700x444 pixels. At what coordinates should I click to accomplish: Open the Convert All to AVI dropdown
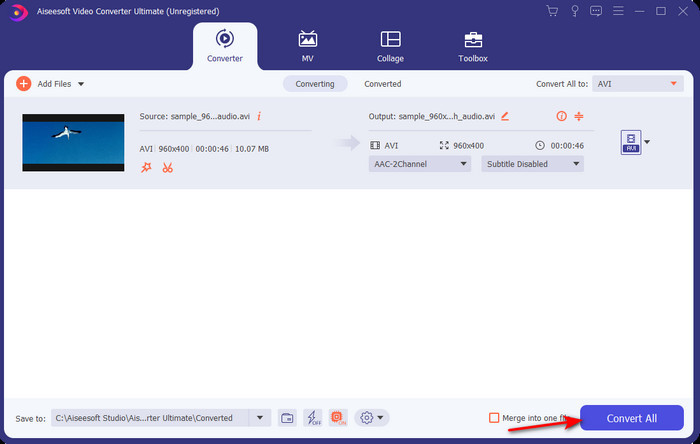[638, 84]
